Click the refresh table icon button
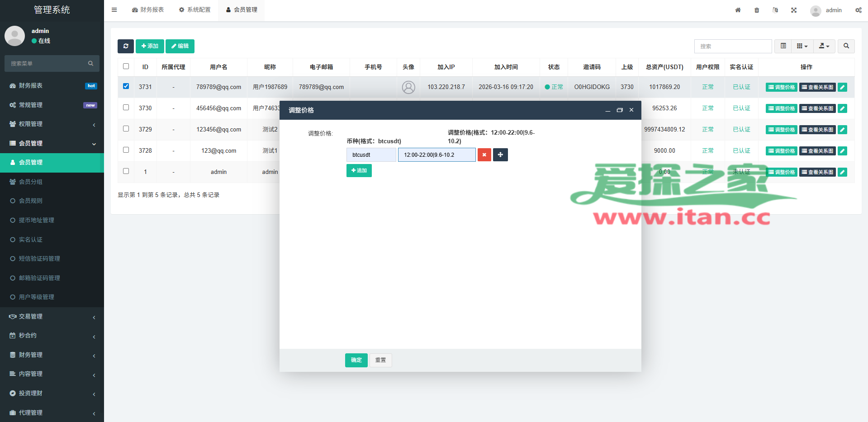This screenshot has width=868, height=422. pos(126,46)
